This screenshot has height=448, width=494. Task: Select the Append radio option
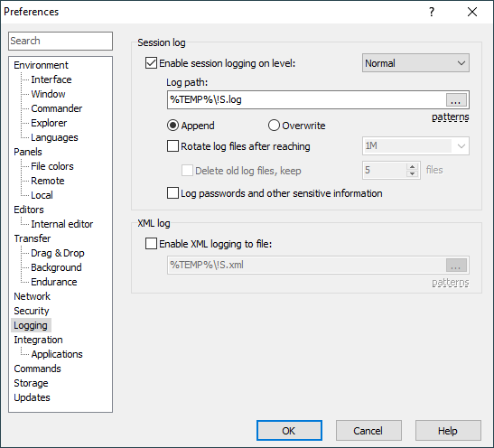point(172,126)
